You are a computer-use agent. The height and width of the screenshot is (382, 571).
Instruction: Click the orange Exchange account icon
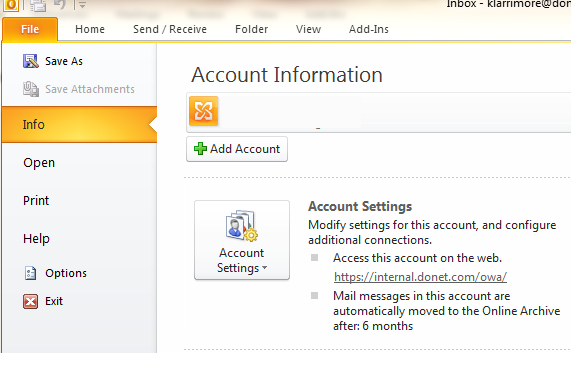coord(204,111)
